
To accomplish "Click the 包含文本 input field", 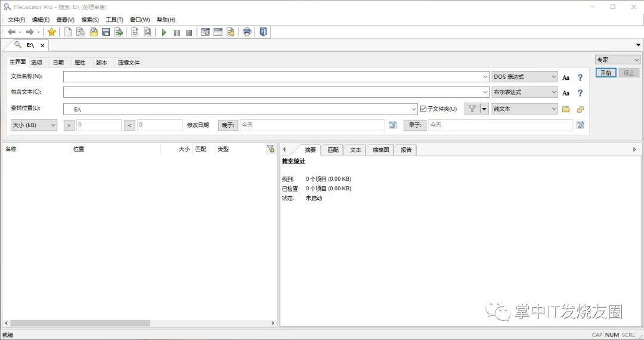I will click(276, 92).
